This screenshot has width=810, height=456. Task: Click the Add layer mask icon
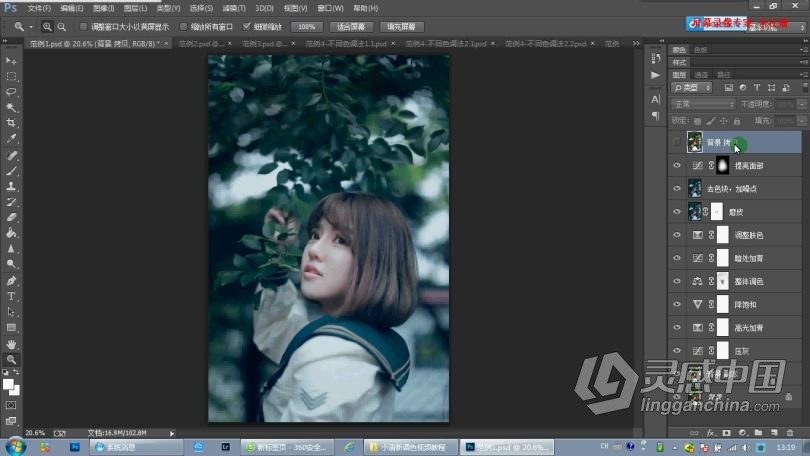tap(727, 433)
